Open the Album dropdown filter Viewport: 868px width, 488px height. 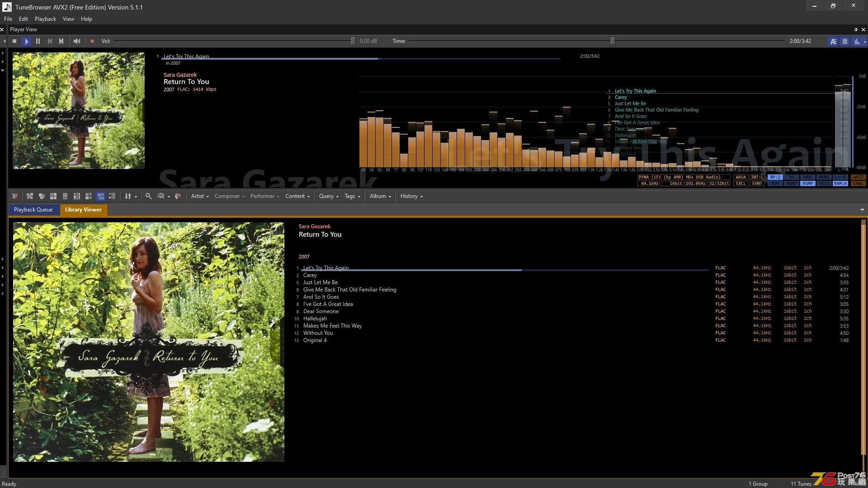(380, 196)
